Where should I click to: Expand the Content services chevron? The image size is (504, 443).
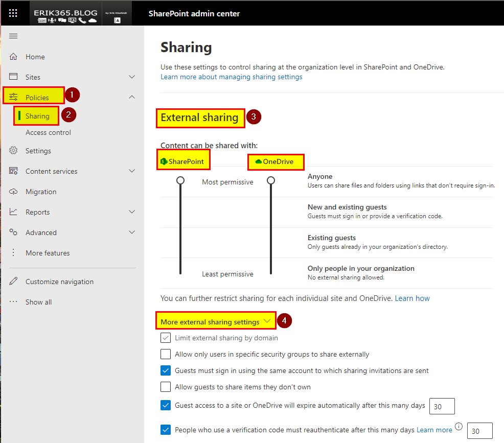[132, 171]
